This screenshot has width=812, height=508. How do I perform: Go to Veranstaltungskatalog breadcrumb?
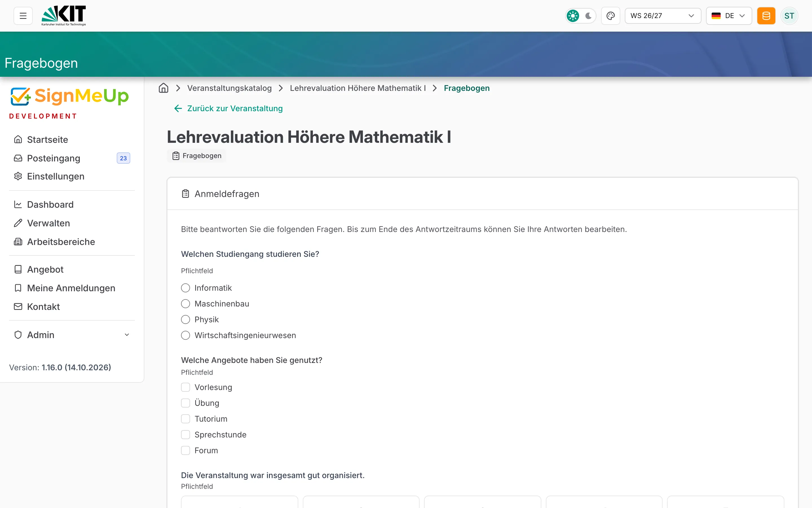pyautogui.click(x=230, y=88)
